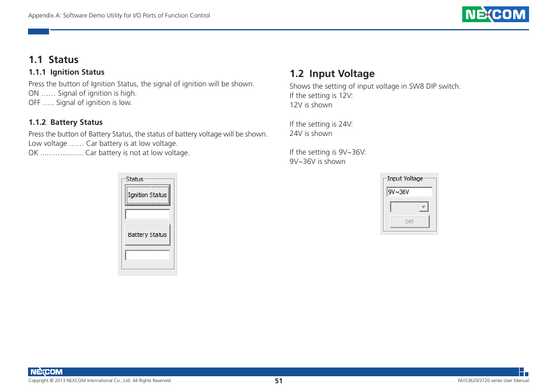Click "NViS3620/3720 series User Manual" footer text
This screenshot has width=557, height=392.
(x=493, y=381)
